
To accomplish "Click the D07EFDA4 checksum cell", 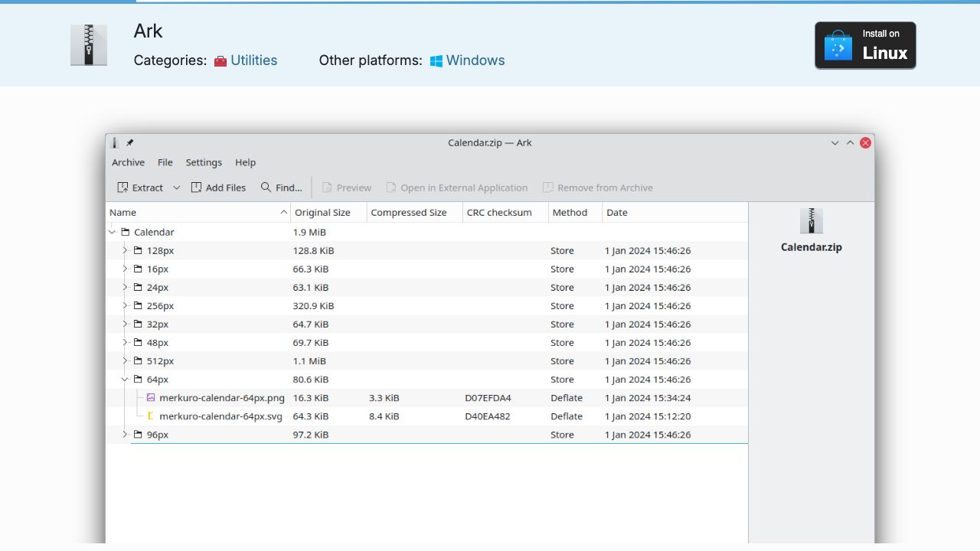I will point(488,398).
